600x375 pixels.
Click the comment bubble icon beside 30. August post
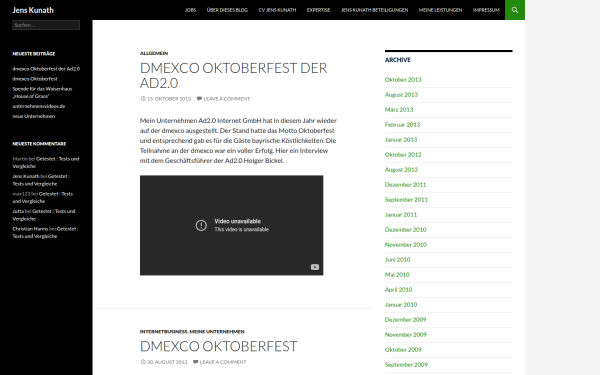point(195,362)
